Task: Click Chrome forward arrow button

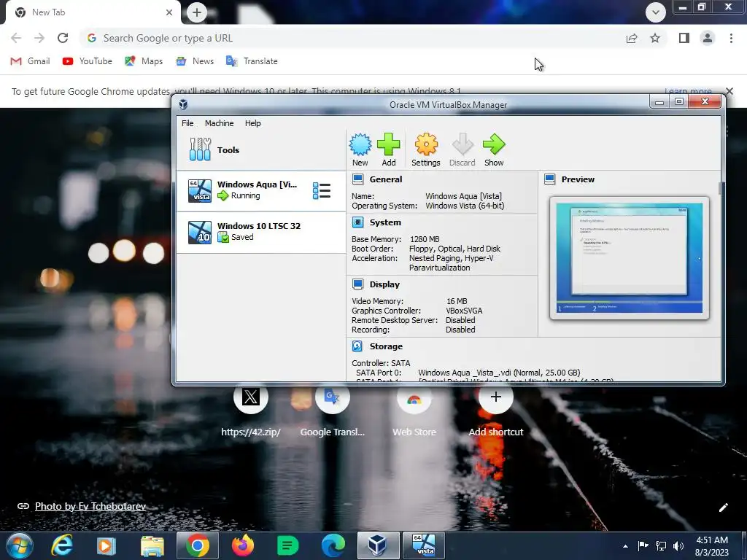Action: click(39, 38)
